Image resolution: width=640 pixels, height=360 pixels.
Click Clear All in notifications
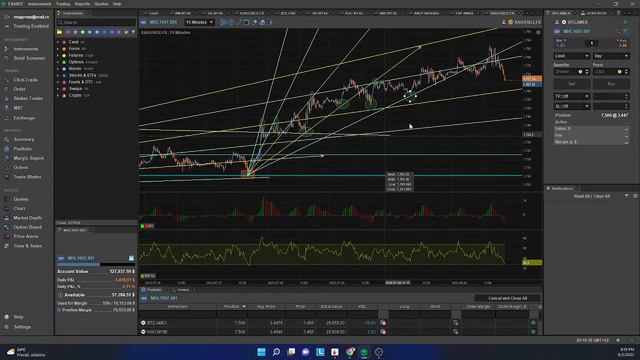click(602, 196)
